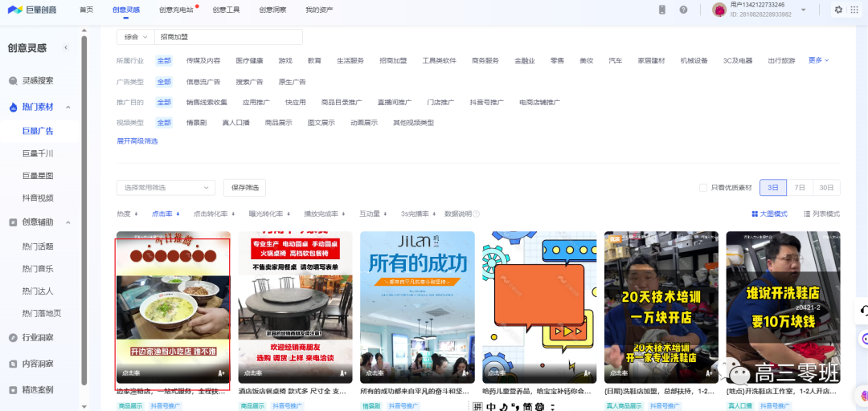Sort by 点击转化率
Image resolution: width=868 pixels, height=411 pixels.
[x=214, y=214]
